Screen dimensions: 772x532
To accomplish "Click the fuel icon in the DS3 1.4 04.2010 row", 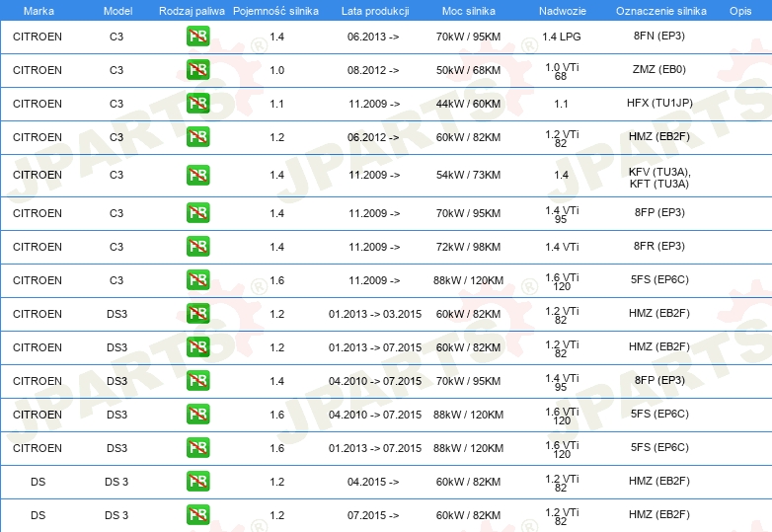I will click(197, 380).
